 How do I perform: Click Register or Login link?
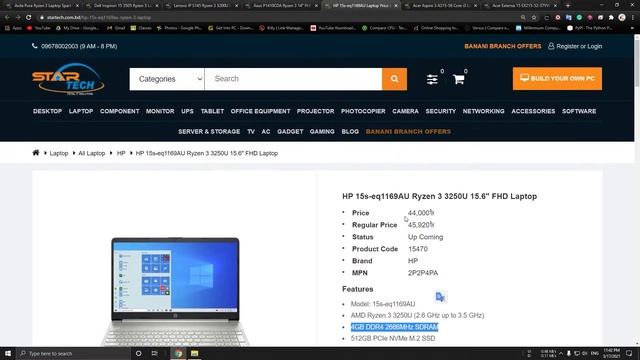(x=575, y=46)
